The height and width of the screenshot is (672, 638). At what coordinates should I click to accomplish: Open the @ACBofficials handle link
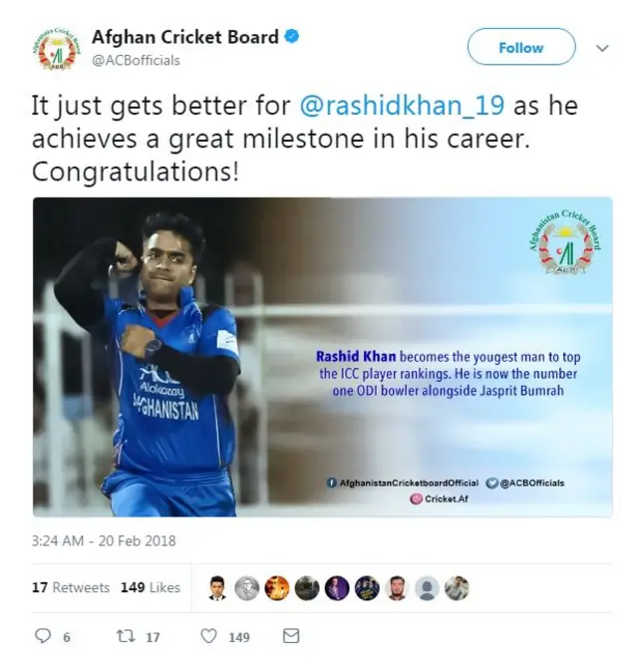click(136, 61)
